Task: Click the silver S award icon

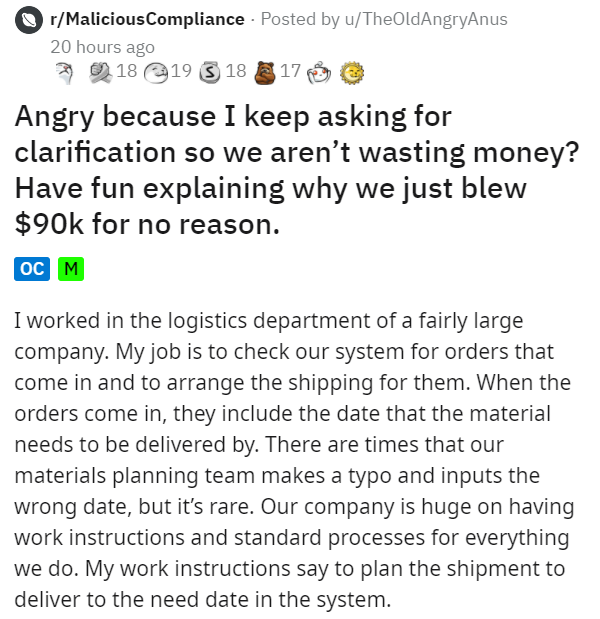Action: 210,72
